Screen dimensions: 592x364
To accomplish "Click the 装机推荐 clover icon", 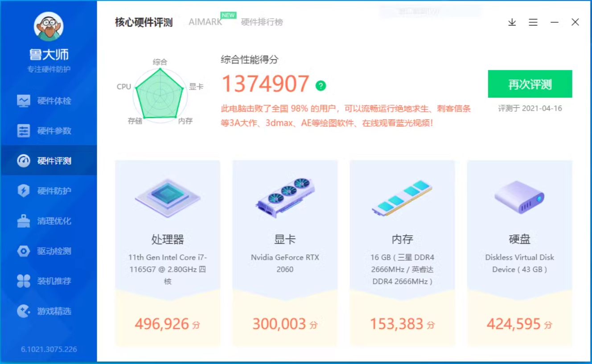I will [x=24, y=281].
